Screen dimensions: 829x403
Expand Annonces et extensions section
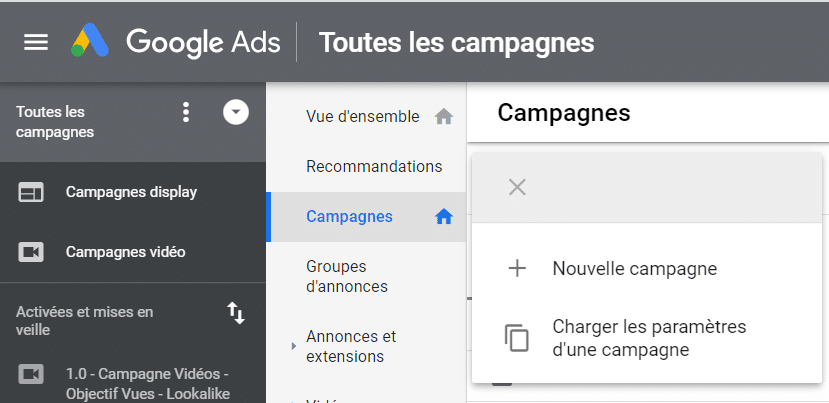(x=350, y=346)
